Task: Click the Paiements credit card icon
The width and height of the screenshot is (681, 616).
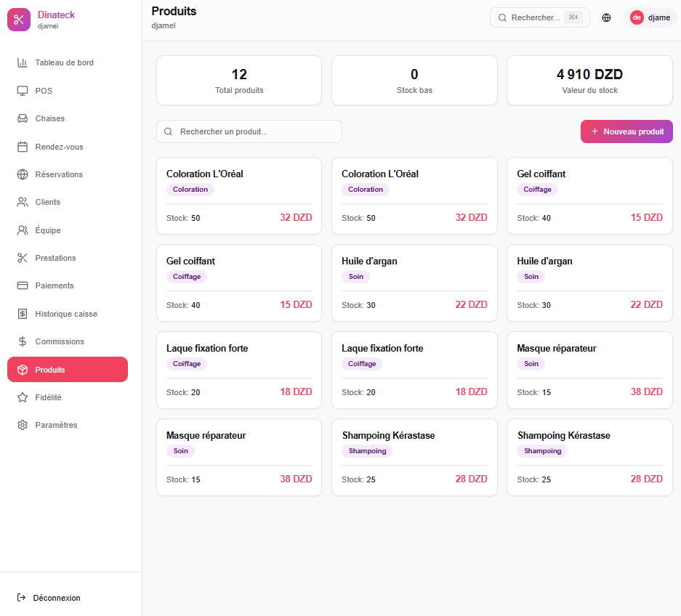Action: (x=22, y=285)
